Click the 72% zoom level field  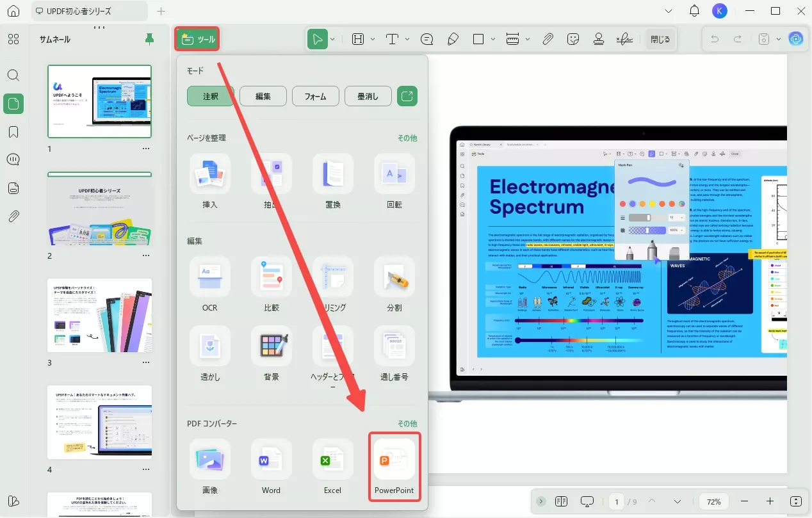[714, 501]
